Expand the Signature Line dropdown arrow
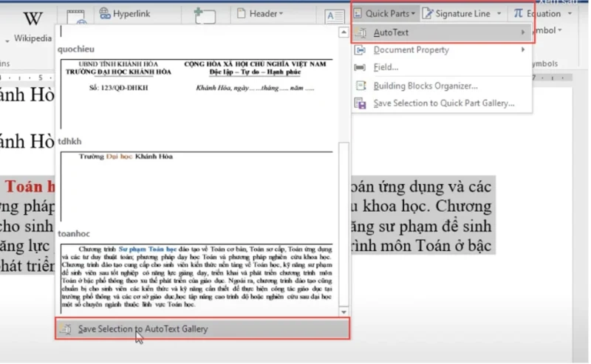Viewport: 591px width, 364px height. [499, 13]
